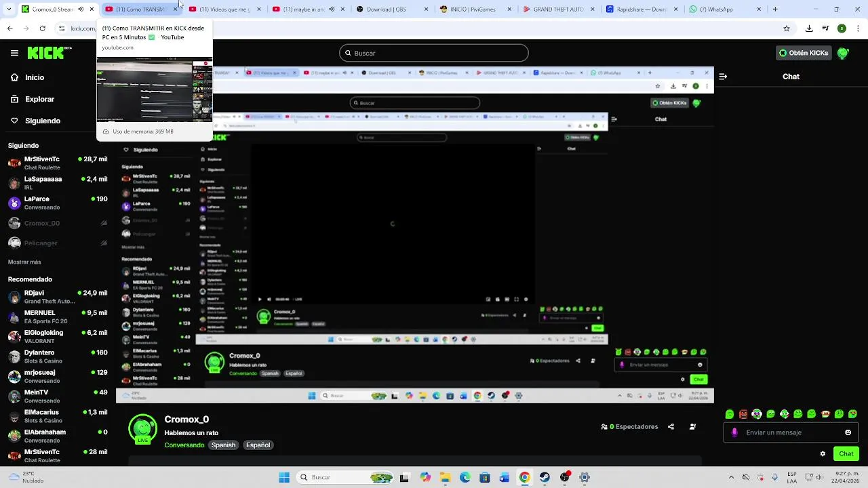The width and height of the screenshot is (868, 488).
Task: Switch to the INICIO | PiviGames tab
Action: click(476, 9)
